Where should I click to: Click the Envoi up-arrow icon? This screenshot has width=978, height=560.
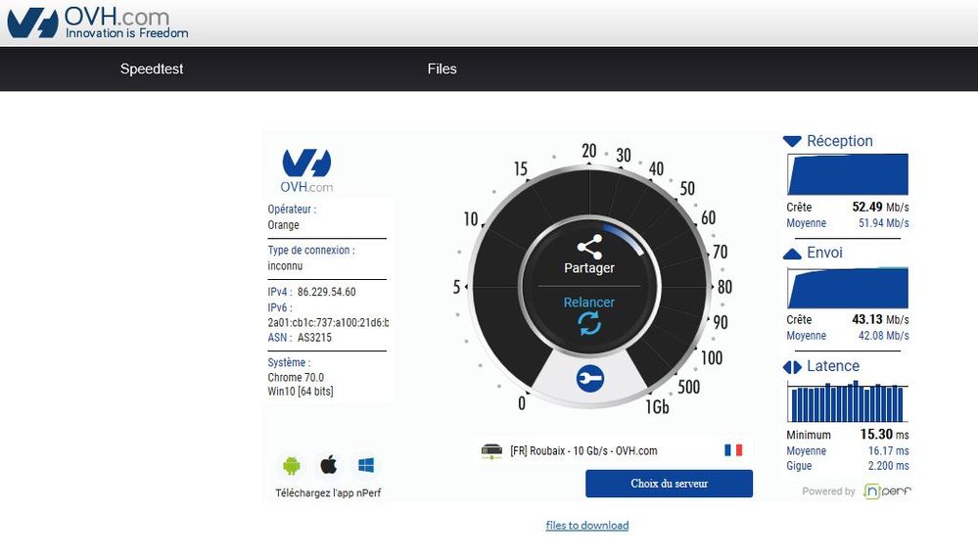click(792, 254)
